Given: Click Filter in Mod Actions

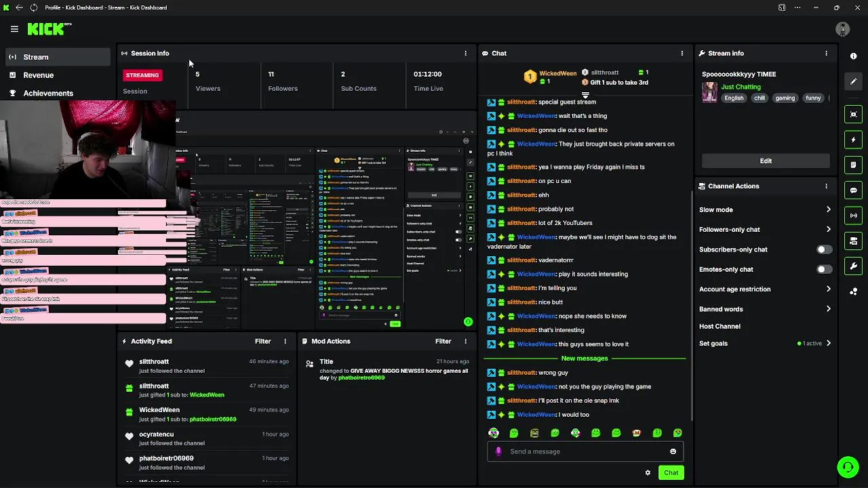Looking at the screenshot, I should pos(443,341).
